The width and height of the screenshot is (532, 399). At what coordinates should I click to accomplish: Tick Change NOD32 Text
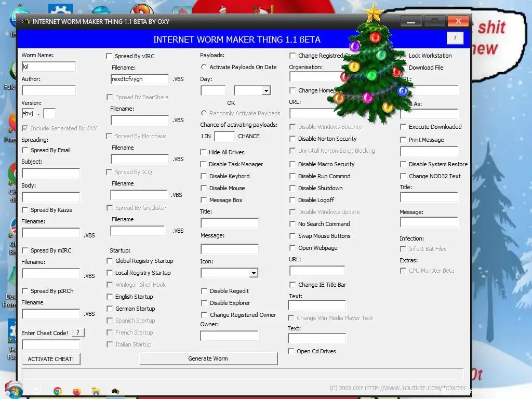pos(403,176)
